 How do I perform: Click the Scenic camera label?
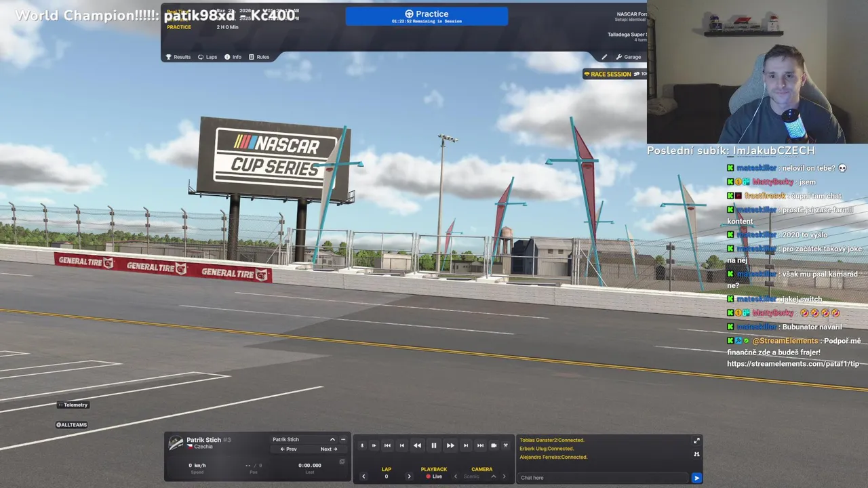point(471,476)
